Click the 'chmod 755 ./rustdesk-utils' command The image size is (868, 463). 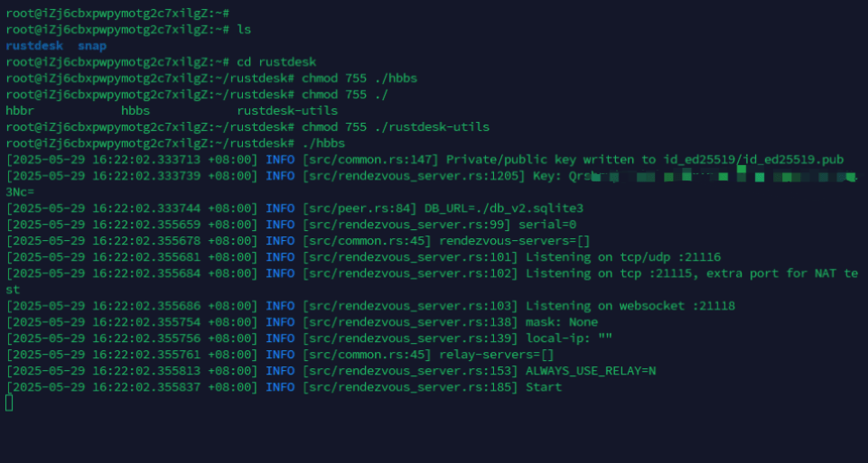tap(396, 127)
